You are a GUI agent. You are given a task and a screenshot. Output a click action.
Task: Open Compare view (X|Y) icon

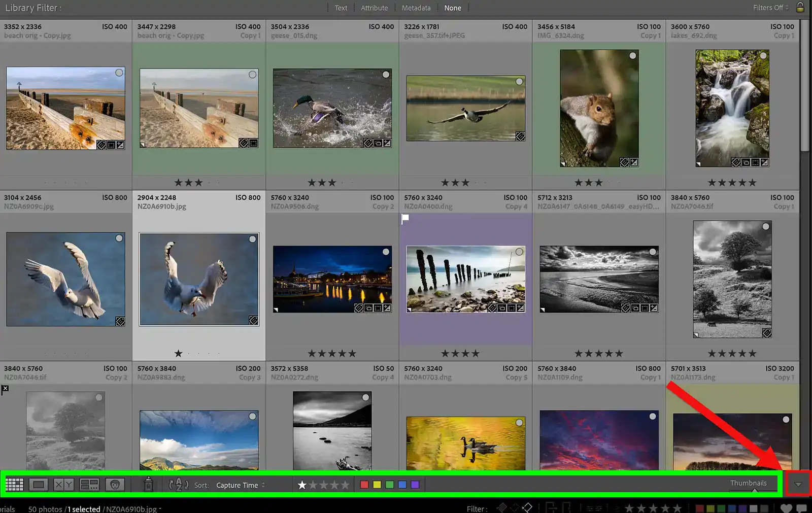point(63,485)
